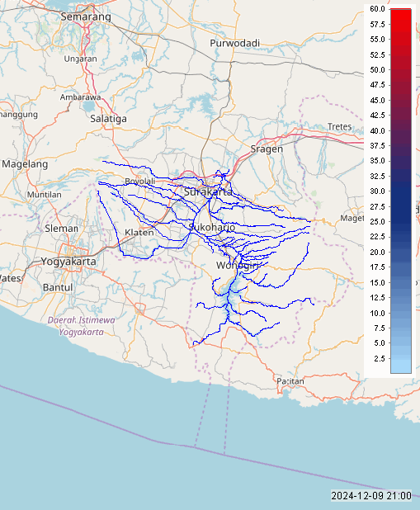Click the Ambarawa lake on the map

pyautogui.click(x=87, y=106)
